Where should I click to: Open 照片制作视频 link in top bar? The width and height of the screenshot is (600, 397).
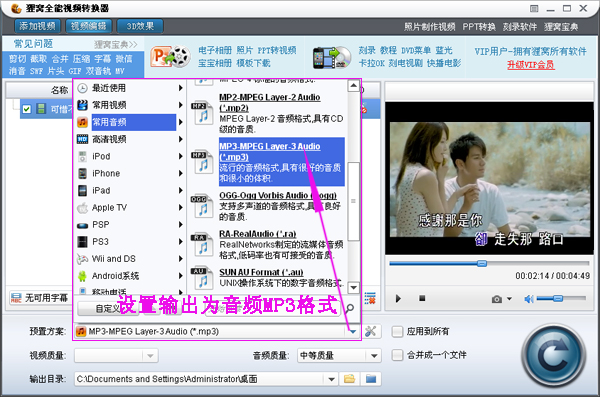429,27
